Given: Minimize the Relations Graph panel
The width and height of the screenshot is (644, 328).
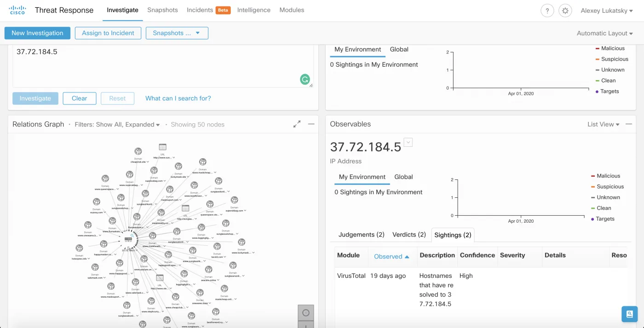Looking at the screenshot, I should [x=311, y=124].
